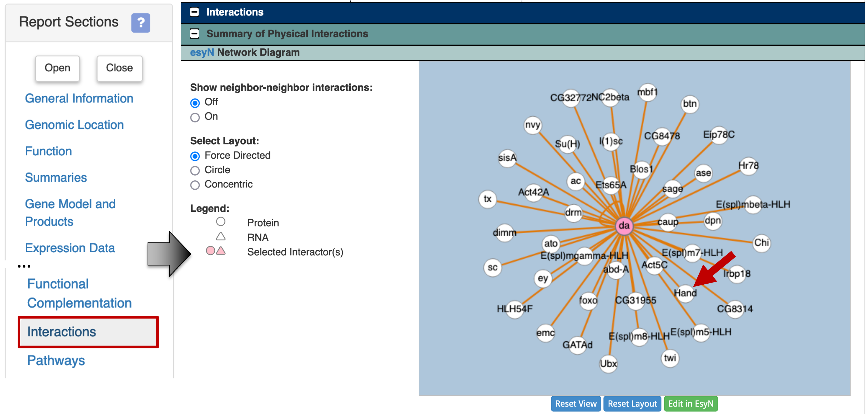Screen dimensions: 868x415
Task: Click the central pink da node
Action: point(624,225)
